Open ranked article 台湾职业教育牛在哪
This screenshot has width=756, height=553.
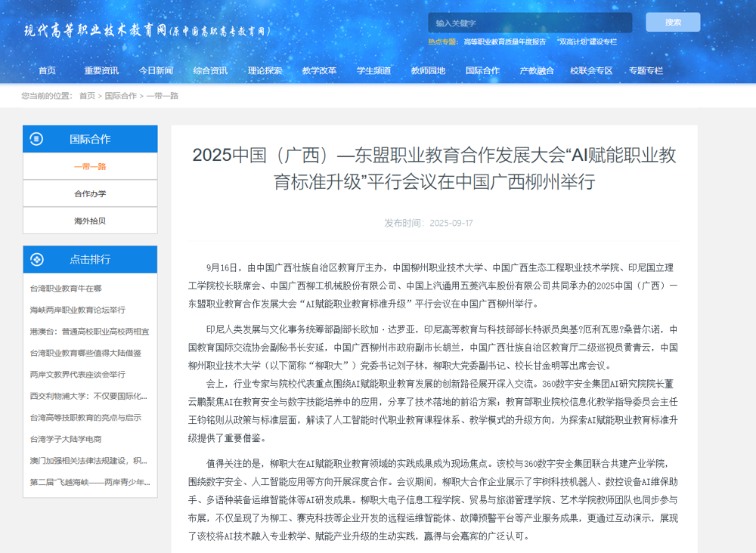(x=66, y=289)
